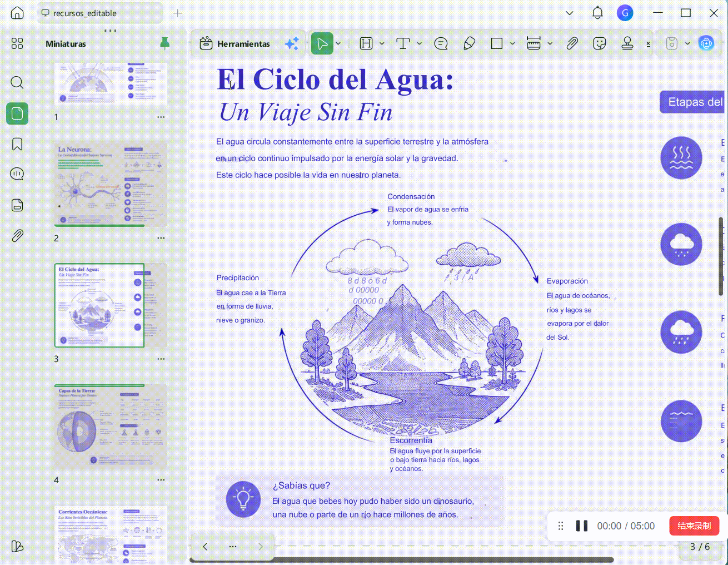Activate the select cursor tool
This screenshot has height=565, width=728.
coord(322,43)
